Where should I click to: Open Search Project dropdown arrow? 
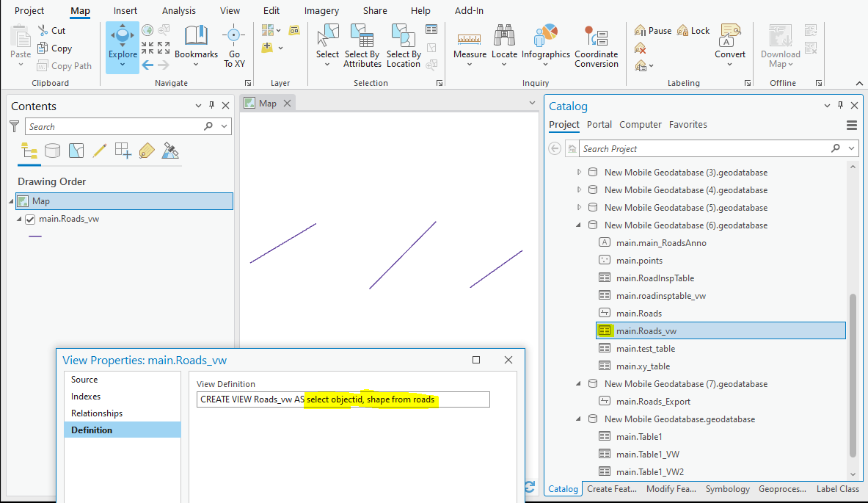[851, 148]
